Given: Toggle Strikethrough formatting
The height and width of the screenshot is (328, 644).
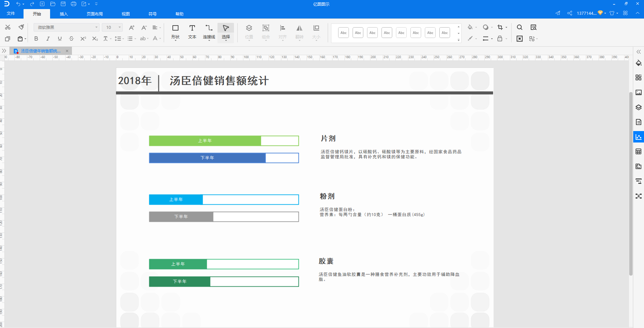Looking at the screenshot, I should pyautogui.click(x=71, y=39).
